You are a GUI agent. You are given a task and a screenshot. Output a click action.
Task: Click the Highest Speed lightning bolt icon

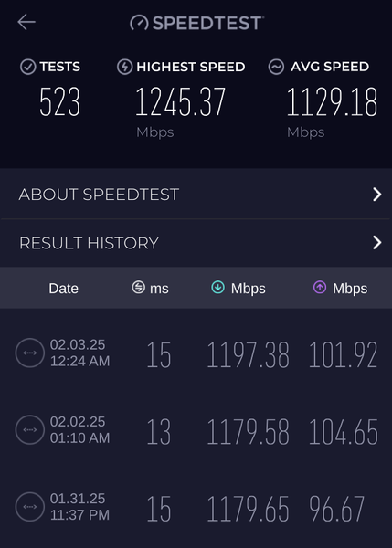point(124,67)
